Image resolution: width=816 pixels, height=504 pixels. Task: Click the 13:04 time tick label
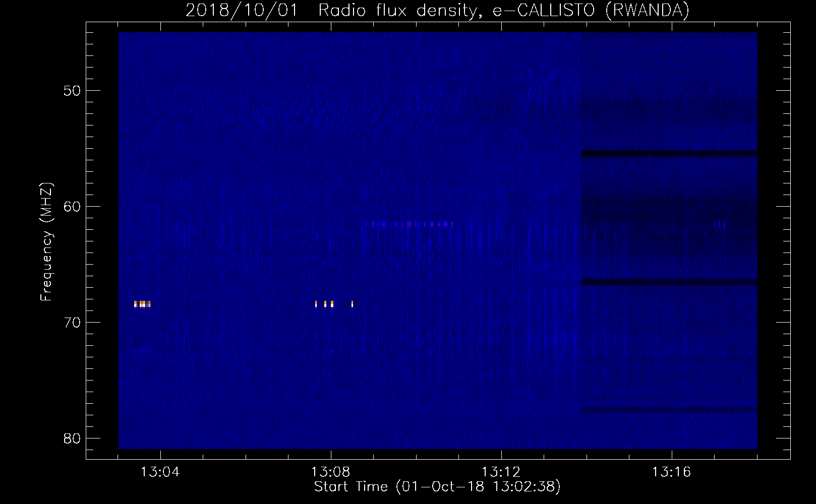(160, 472)
